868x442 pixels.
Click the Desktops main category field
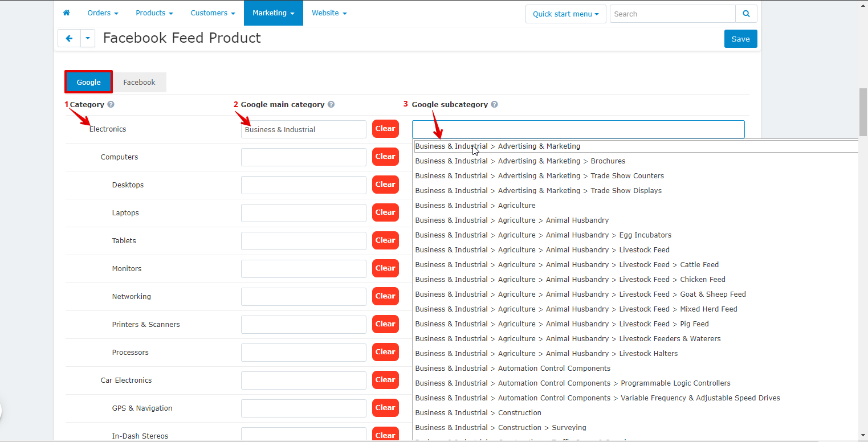click(304, 185)
